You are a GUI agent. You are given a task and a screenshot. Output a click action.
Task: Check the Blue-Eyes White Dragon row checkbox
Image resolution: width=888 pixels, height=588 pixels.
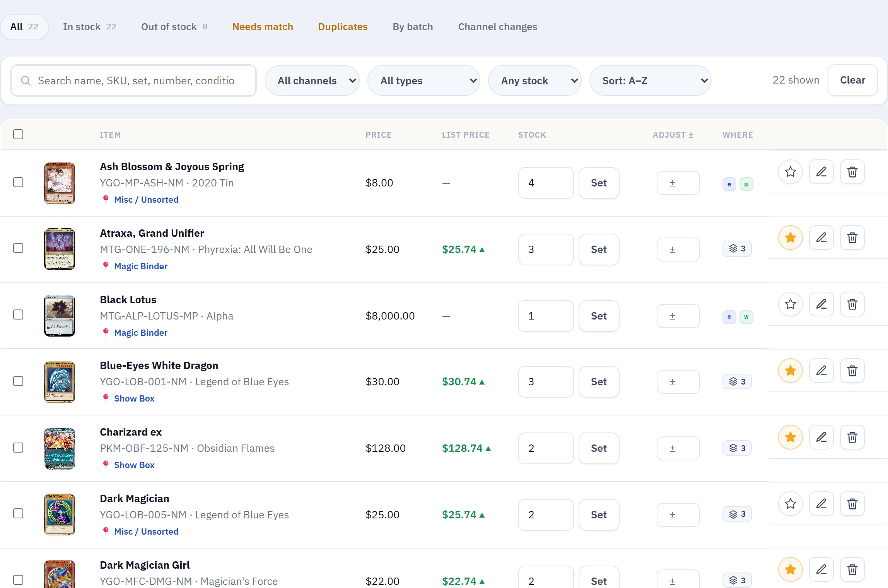[x=18, y=381]
